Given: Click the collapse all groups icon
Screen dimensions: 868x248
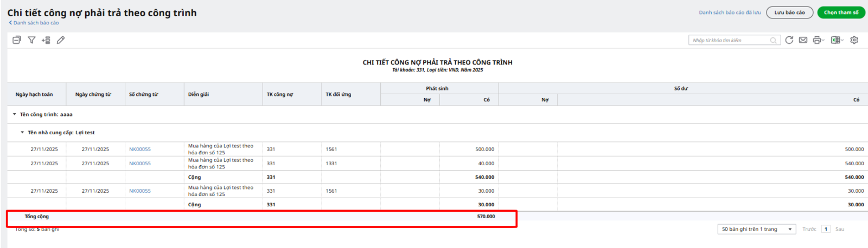Looking at the screenshot, I should coord(17,40).
